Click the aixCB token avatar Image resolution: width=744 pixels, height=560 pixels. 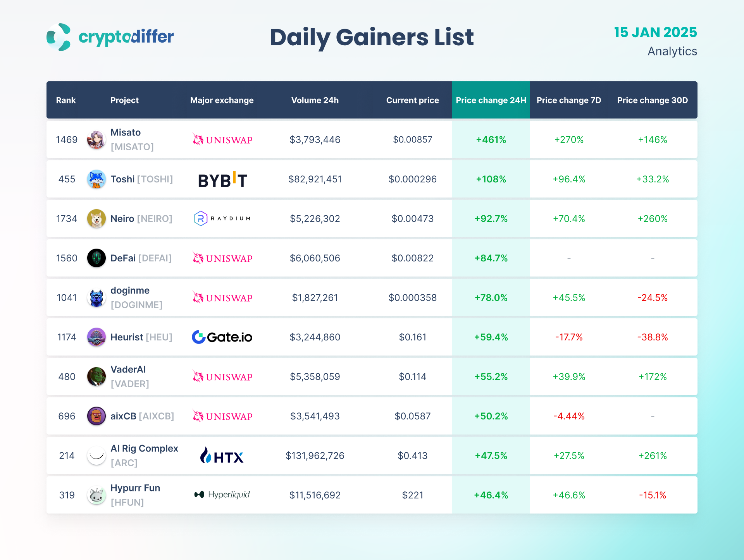96,416
